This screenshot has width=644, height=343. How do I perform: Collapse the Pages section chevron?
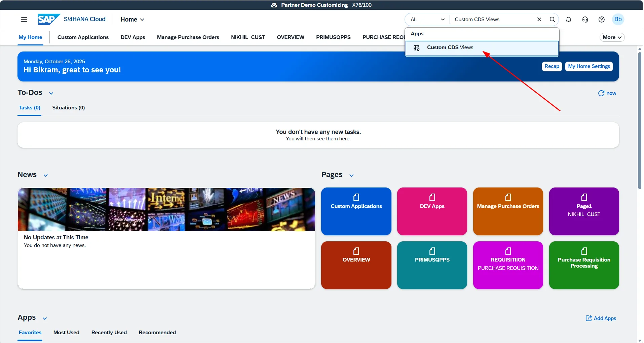351,175
